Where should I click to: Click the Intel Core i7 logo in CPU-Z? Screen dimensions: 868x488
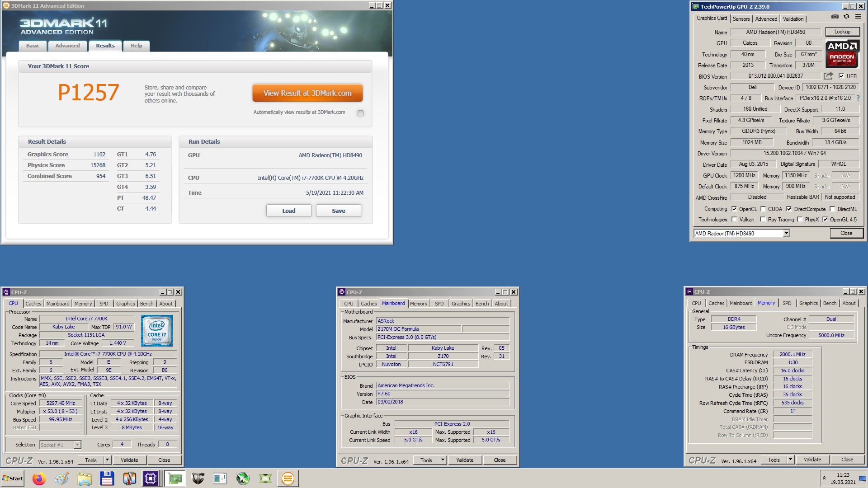(156, 331)
